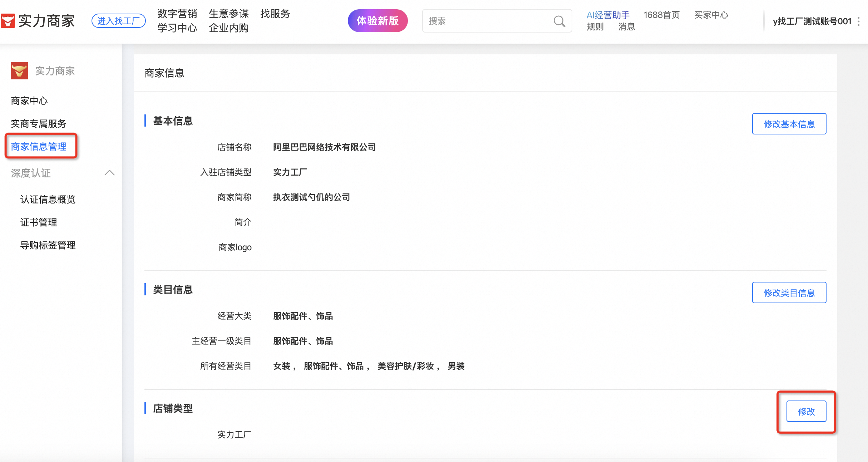This screenshot has height=462, width=868.
Task: Open 认证信息概览 sub-item
Action: 48,200
